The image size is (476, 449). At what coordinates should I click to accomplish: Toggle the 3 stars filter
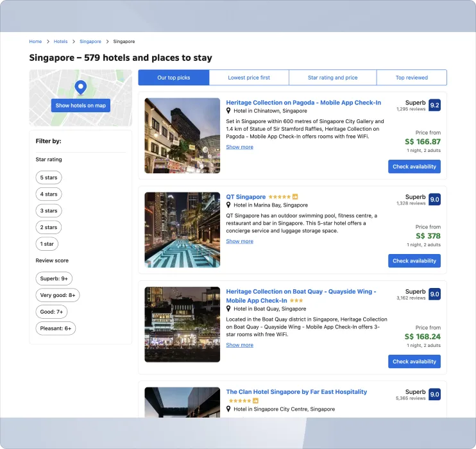pos(49,210)
